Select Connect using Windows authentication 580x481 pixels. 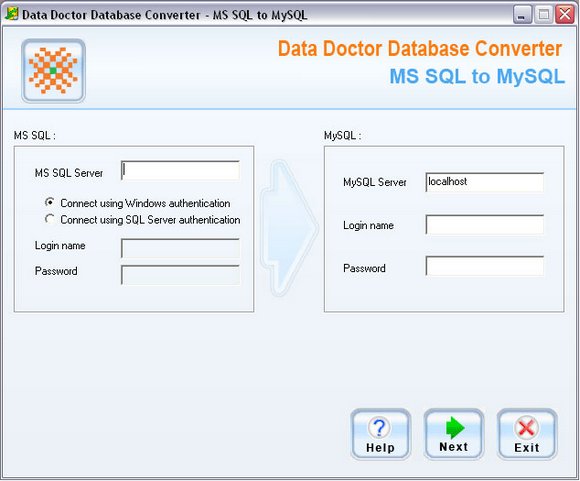coord(137,203)
